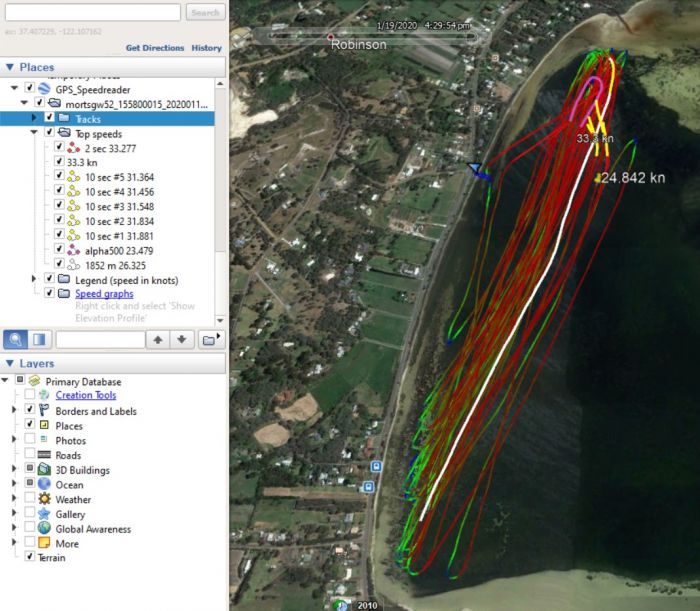This screenshot has width=700, height=611.
Task: Expand the Tracks folder arrow
Action: (34, 118)
